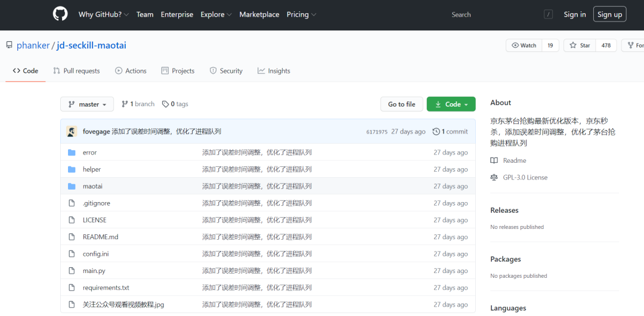
Task: Open the Packages heading link
Action: point(506,259)
